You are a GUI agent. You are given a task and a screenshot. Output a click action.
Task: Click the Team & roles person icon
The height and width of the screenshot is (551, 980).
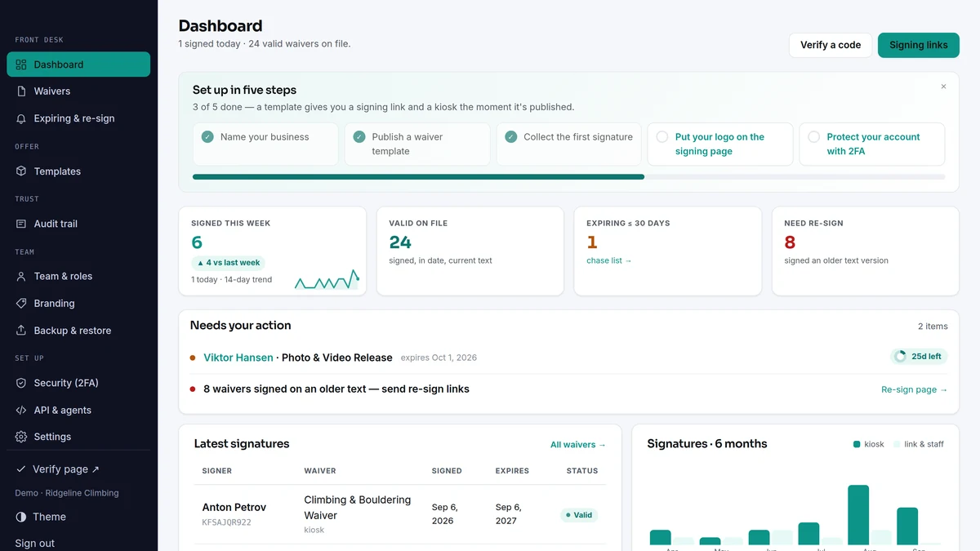(x=21, y=276)
